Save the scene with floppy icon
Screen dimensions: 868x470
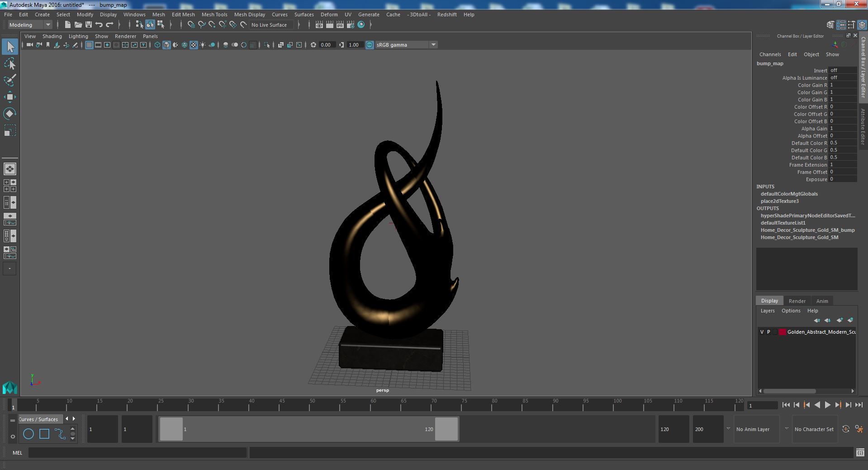89,25
